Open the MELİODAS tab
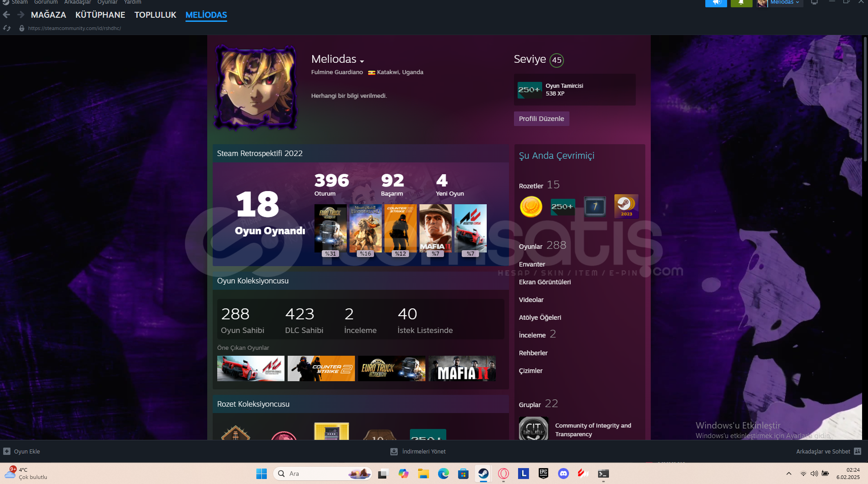This screenshot has width=868, height=484. tap(206, 15)
